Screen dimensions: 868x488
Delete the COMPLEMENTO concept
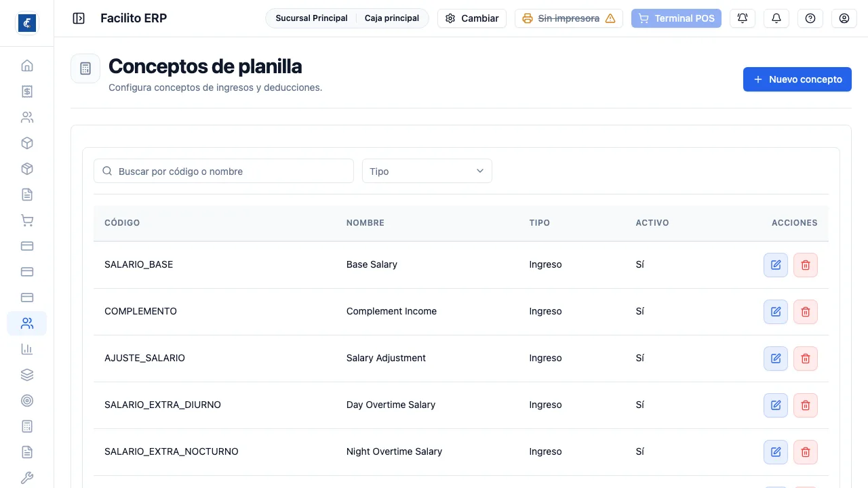(x=806, y=312)
